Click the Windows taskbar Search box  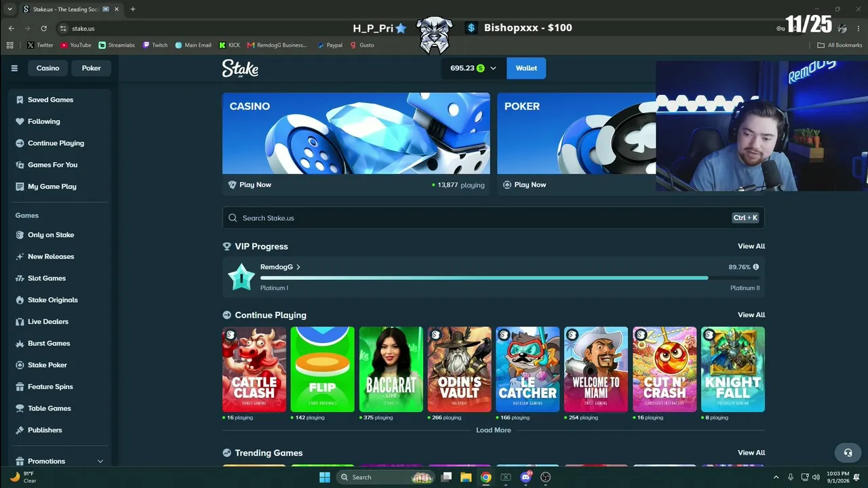(387, 477)
